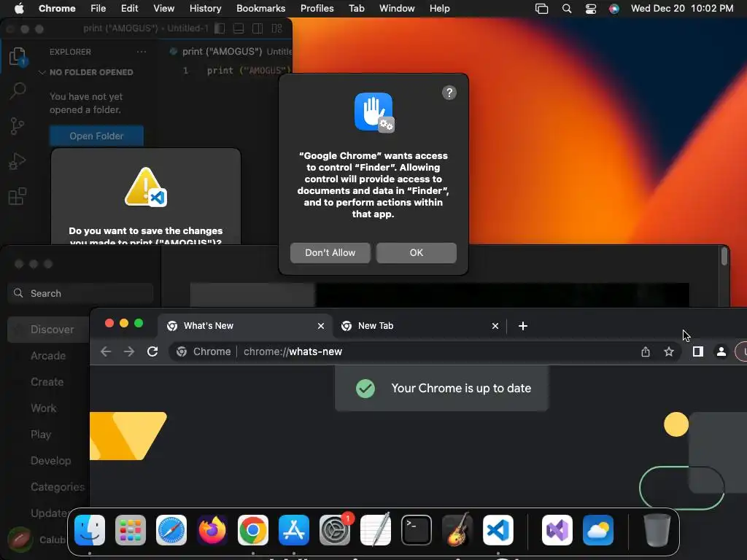The width and height of the screenshot is (747, 560).
Task: Toggle secondary sidebar layout icon in VS Code
Action: pos(258,28)
